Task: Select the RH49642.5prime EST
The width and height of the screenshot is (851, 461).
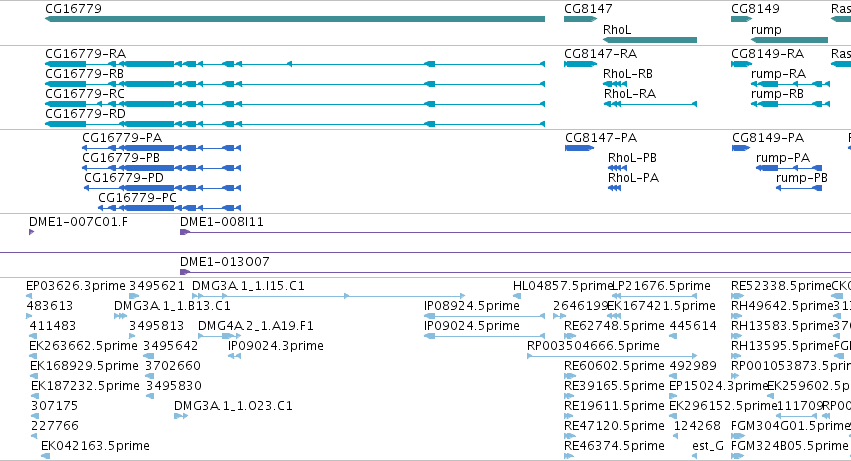Action: [737, 316]
